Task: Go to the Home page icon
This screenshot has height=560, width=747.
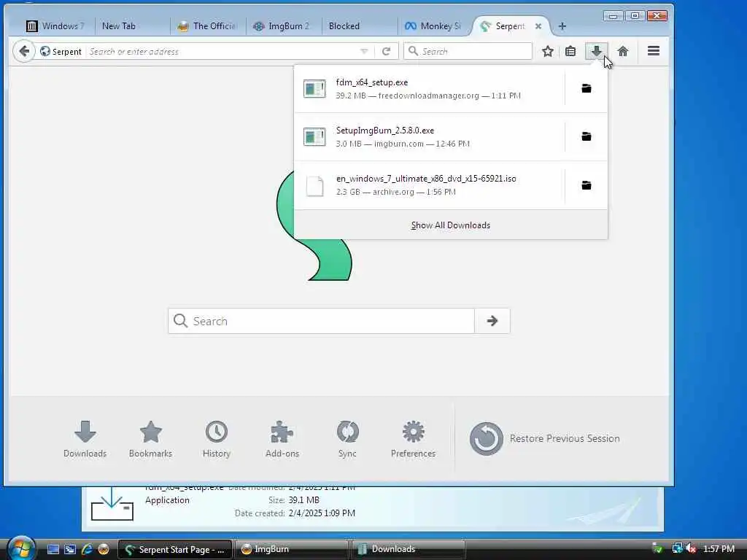Action: (623, 51)
